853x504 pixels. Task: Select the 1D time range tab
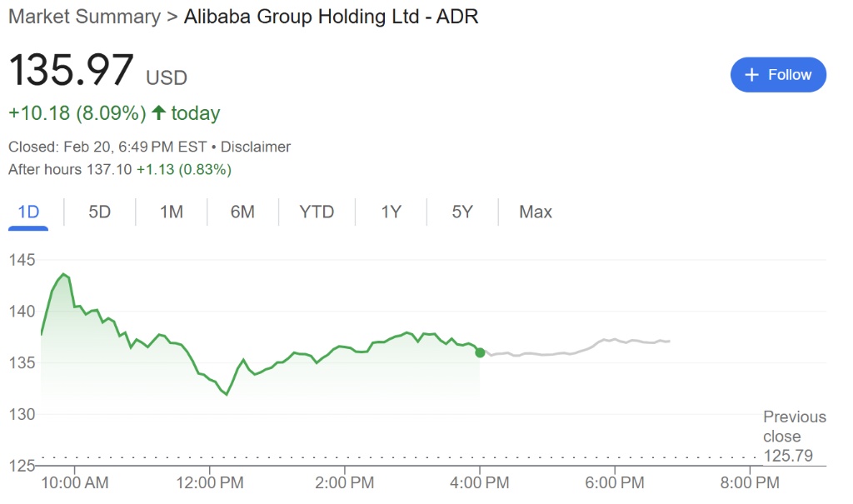click(x=28, y=212)
